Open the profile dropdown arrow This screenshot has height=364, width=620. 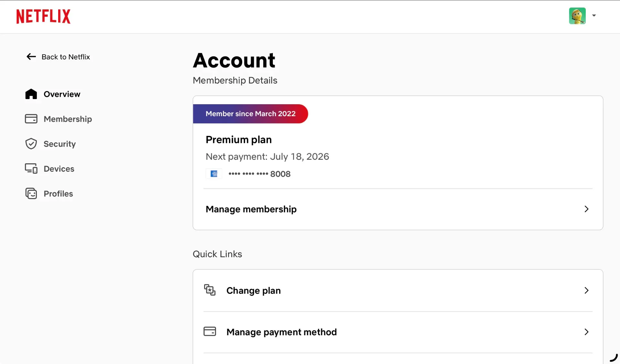(594, 15)
